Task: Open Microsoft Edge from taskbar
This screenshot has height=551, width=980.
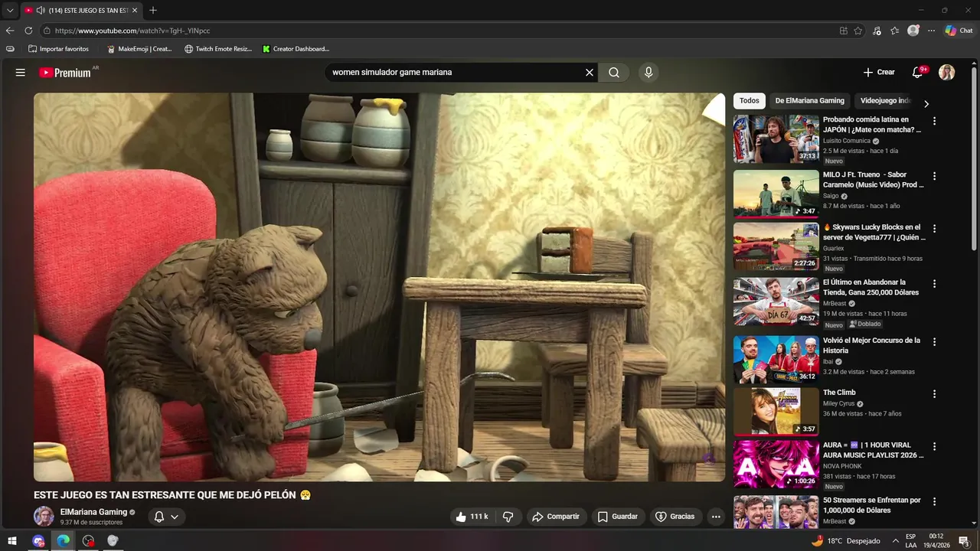Action: pos(63,541)
